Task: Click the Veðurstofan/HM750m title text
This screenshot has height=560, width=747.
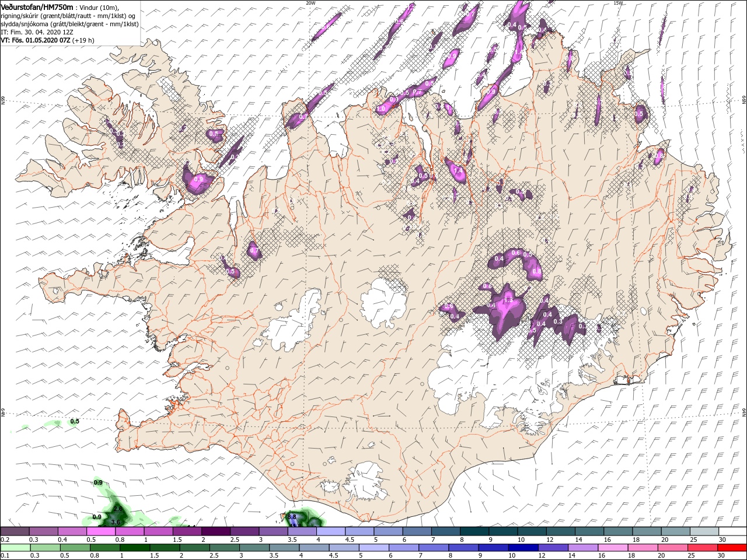Action: 37,6
